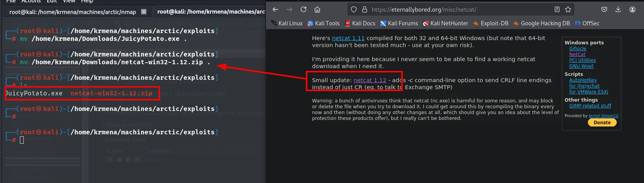The width and height of the screenshot is (644, 183).
Task: Open the Jernej Simončič author link
Action: pyautogui.click(x=603, y=116)
